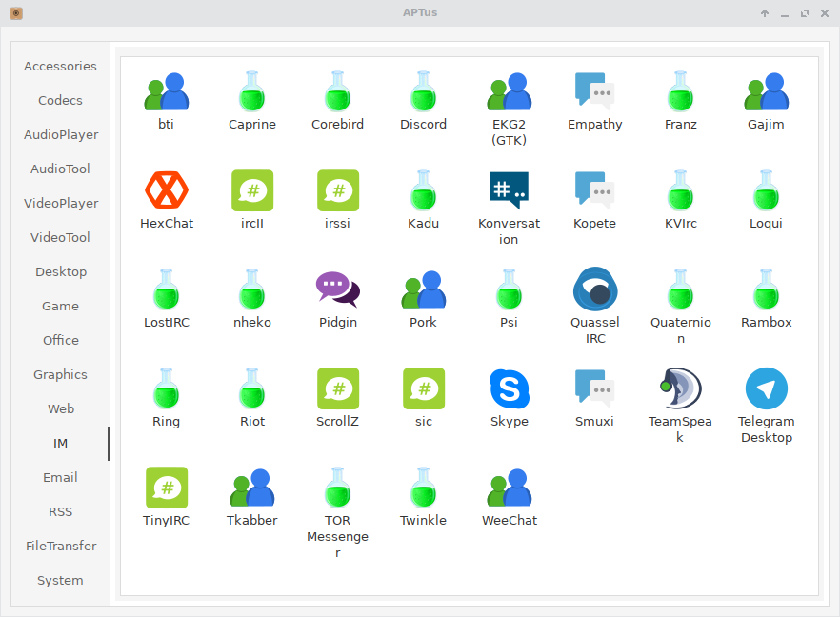Image resolution: width=840 pixels, height=617 pixels.
Task: Select the KVIrc icon
Action: coord(680,190)
